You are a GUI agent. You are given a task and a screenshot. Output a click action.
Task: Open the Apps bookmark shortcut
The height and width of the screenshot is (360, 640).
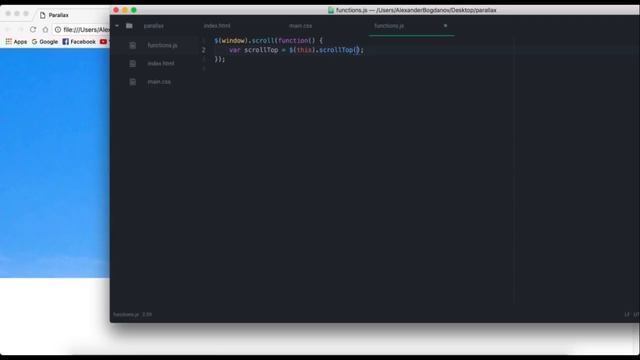16,42
